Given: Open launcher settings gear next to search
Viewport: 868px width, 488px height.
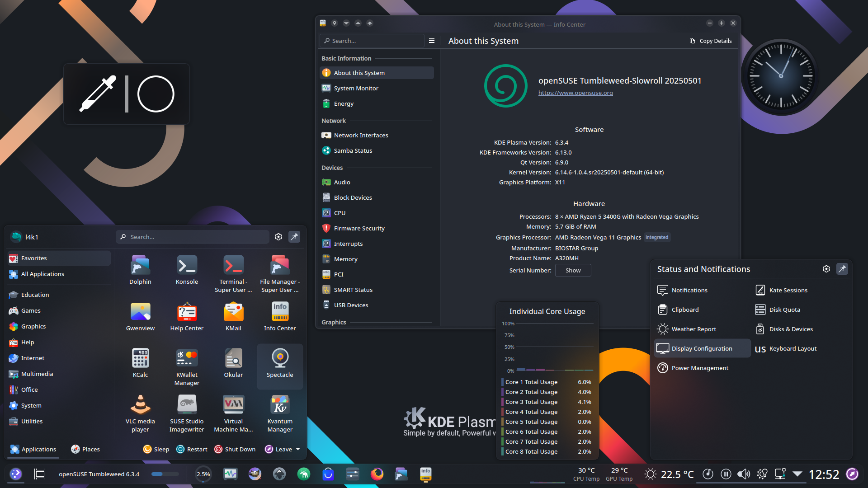Looking at the screenshot, I should tap(278, 237).
